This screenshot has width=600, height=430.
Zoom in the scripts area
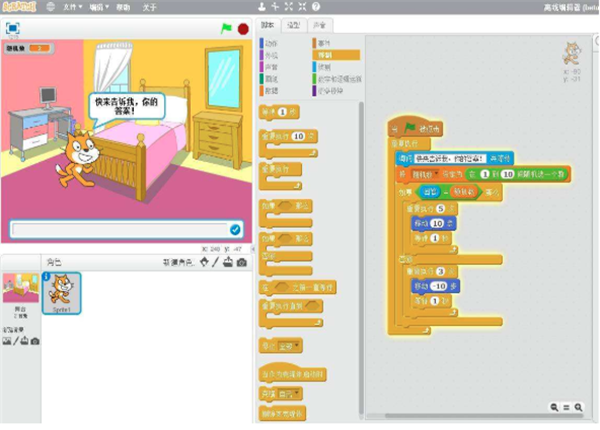pyautogui.click(x=579, y=407)
